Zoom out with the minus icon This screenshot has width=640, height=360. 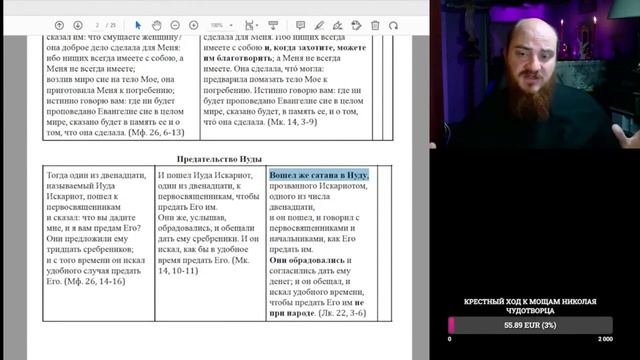click(175, 25)
